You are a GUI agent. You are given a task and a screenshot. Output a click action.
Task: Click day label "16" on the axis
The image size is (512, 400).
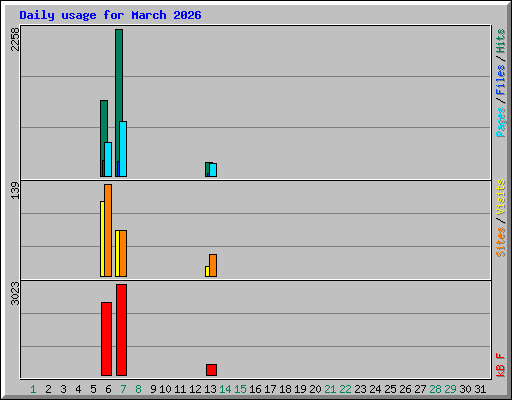[x=255, y=389]
